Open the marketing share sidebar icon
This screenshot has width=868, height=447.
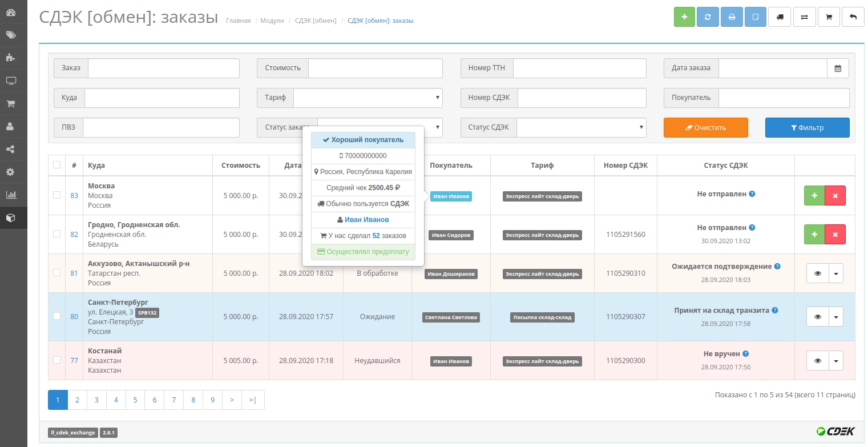click(11, 150)
